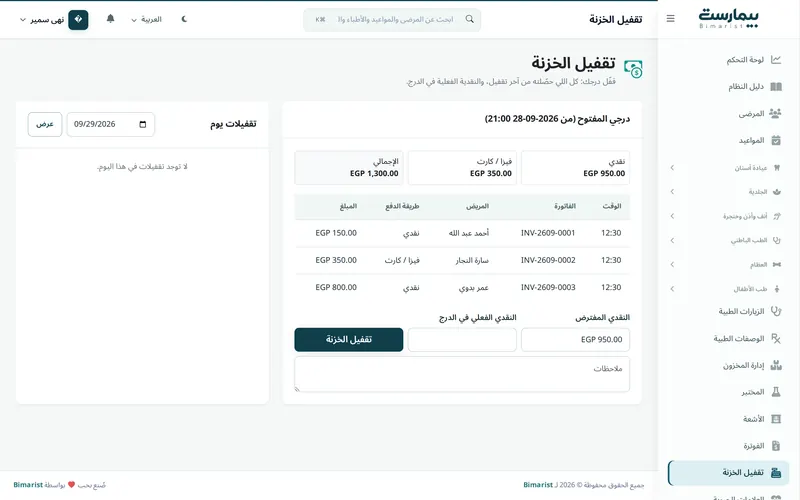800x500 pixels.
Task: Expand the العظام submenu chevron
Action: point(672,264)
